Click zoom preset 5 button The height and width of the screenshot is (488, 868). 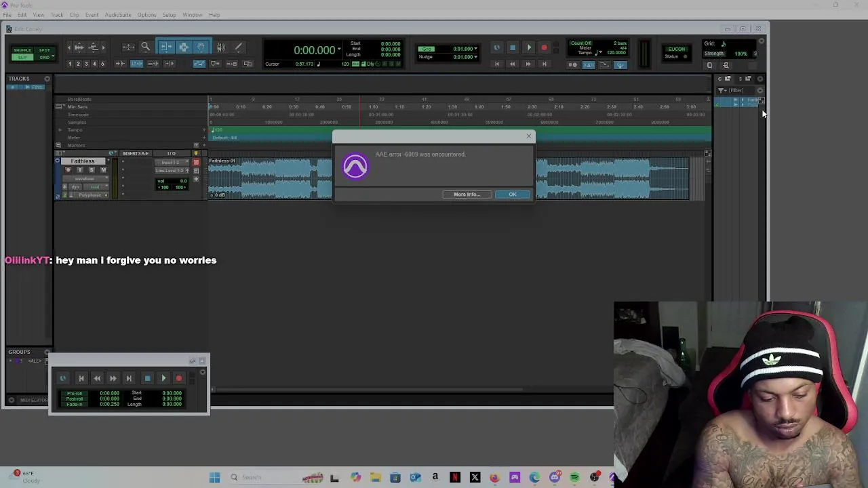point(102,64)
